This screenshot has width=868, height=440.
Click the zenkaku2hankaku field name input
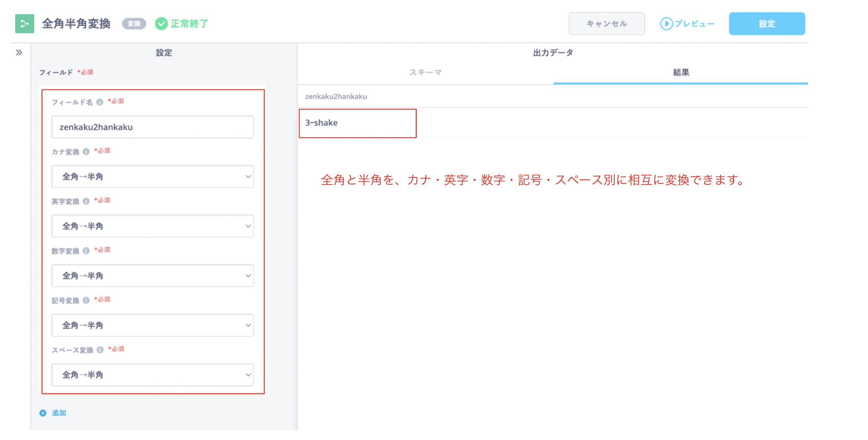[152, 127]
